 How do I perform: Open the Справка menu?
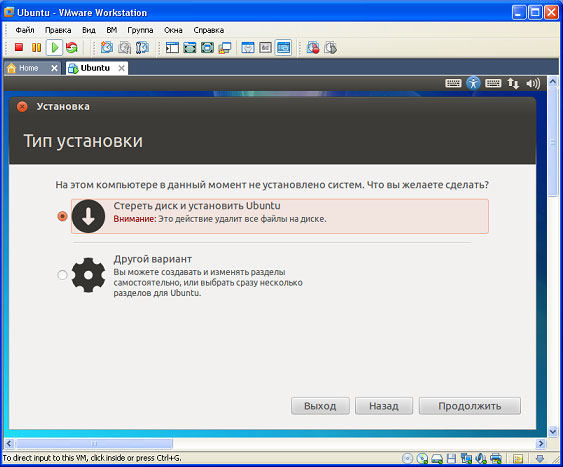(x=209, y=30)
